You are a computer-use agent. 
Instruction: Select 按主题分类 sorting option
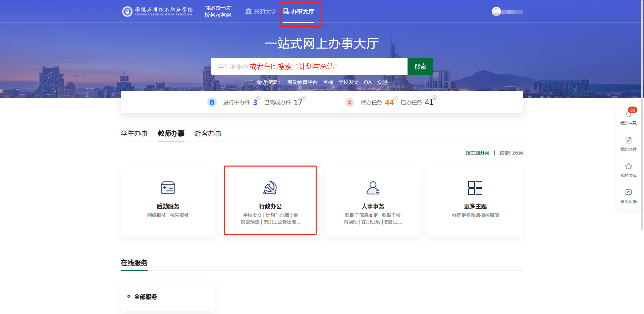[477, 153]
